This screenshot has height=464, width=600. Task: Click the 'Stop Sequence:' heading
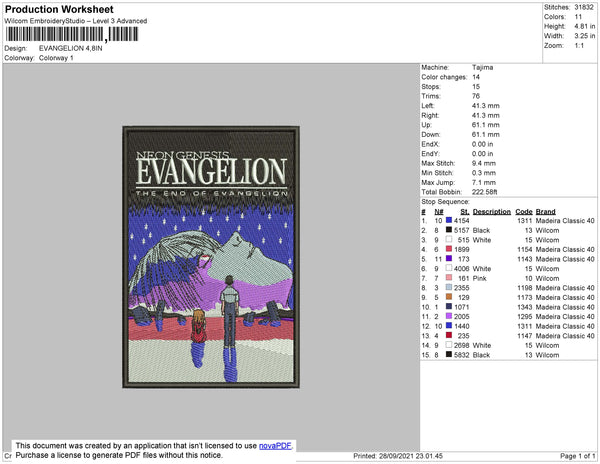(445, 202)
